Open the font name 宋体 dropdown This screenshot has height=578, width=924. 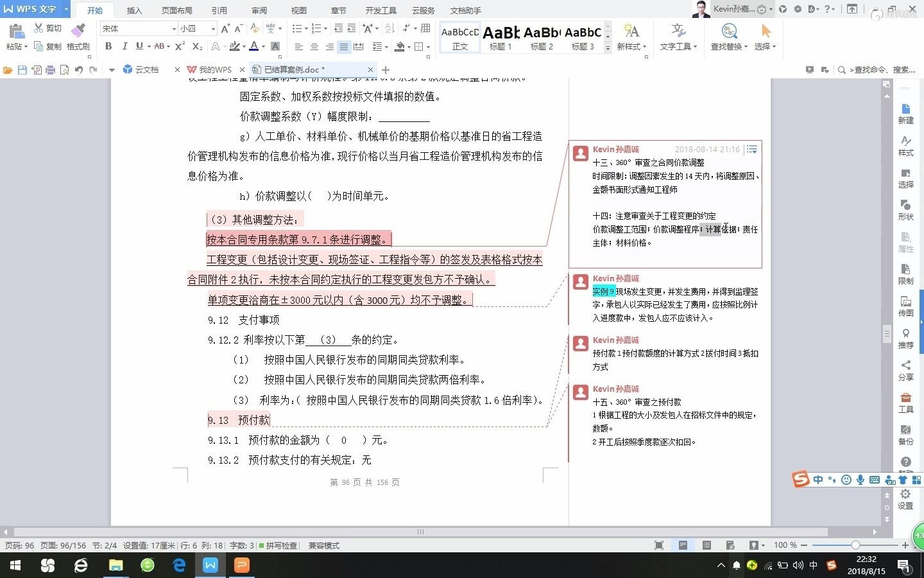pos(173,28)
